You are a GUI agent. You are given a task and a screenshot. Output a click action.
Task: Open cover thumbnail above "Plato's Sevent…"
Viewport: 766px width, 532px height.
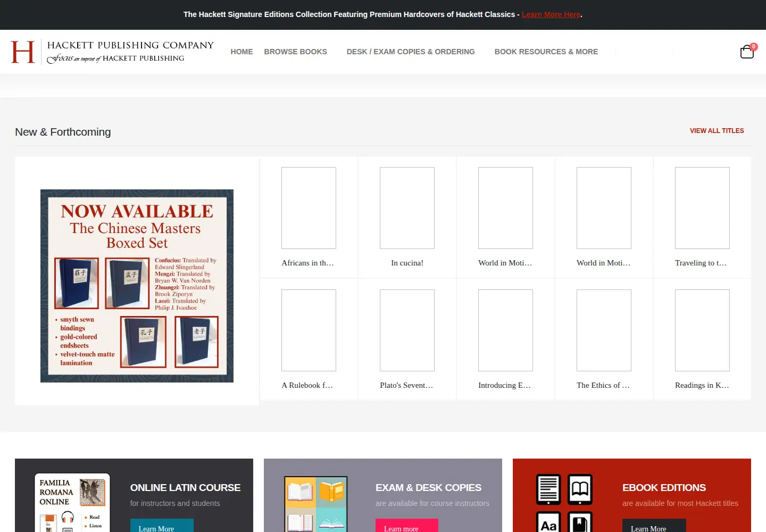pyautogui.click(x=407, y=330)
